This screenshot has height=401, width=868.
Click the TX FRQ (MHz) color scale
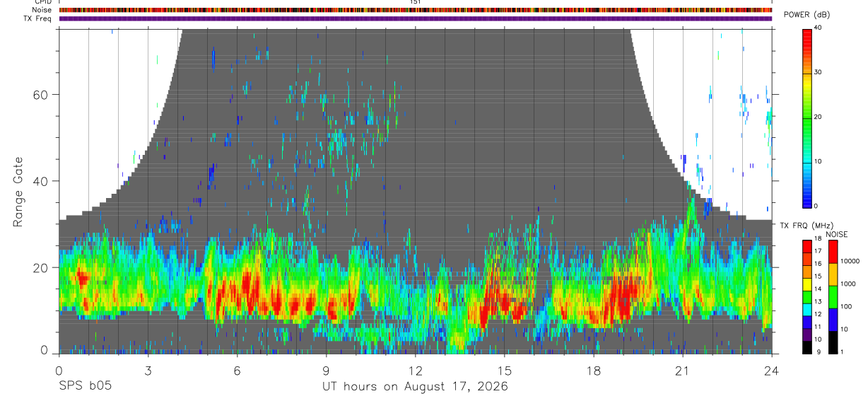[x=807, y=297]
